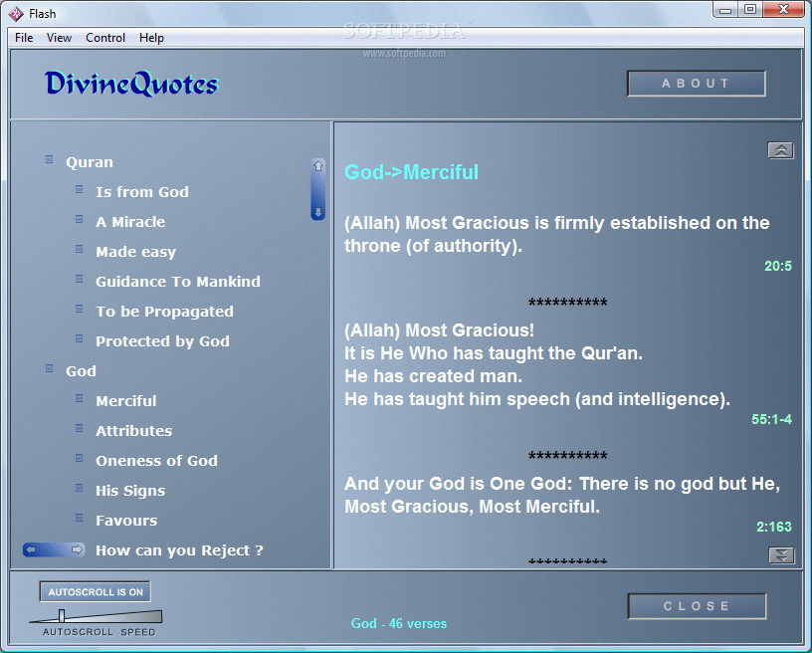Click the bullet icon beside Guidance To Mankind

pos(80,279)
